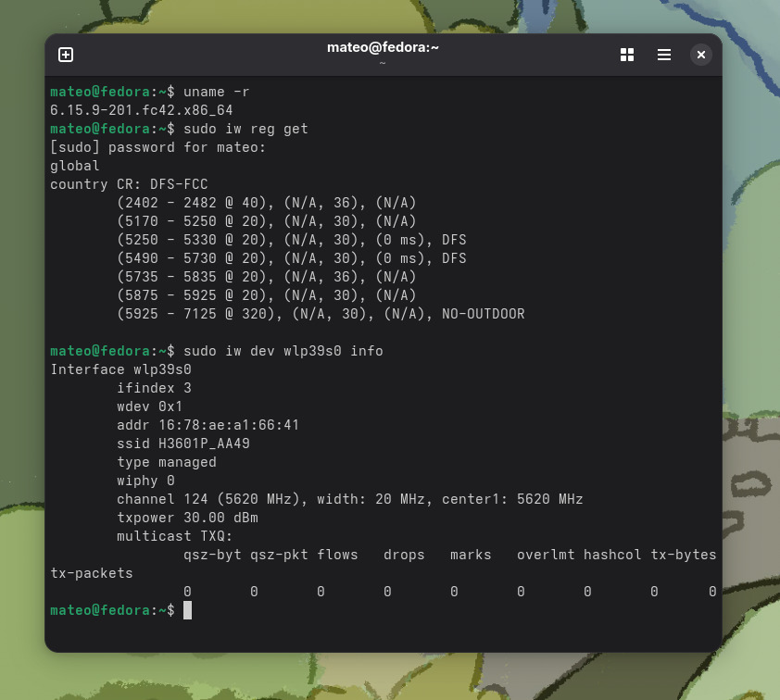Click the mateo@fedora:~ window title

[383, 48]
